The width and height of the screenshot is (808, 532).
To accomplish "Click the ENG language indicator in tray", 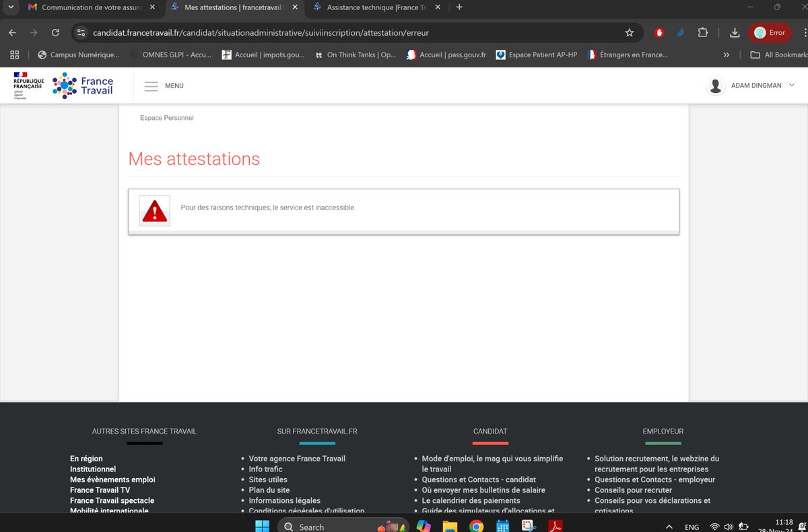I will pyautogui.click(x=692, y=527).
